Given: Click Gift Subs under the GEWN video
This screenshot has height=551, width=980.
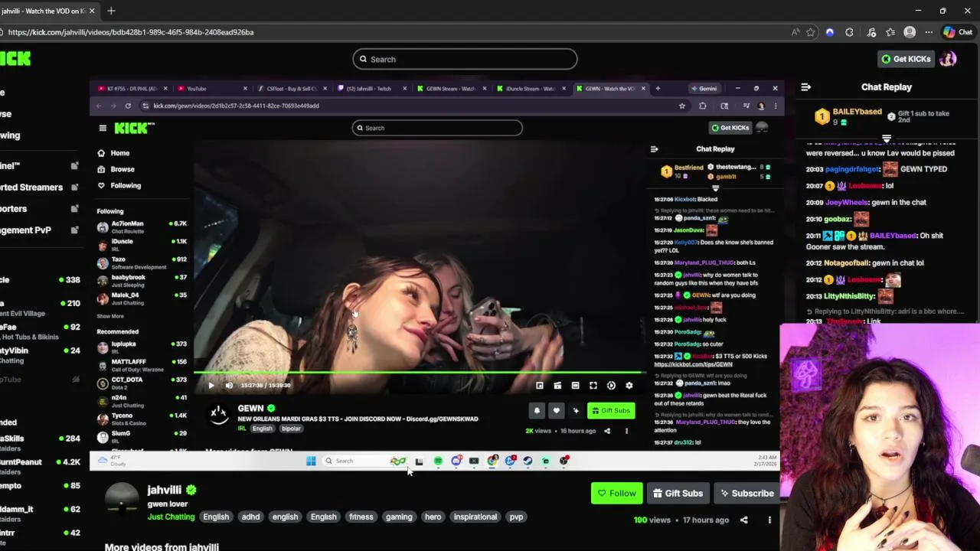Looking at the screenshot, I should [x=611, y=411].
